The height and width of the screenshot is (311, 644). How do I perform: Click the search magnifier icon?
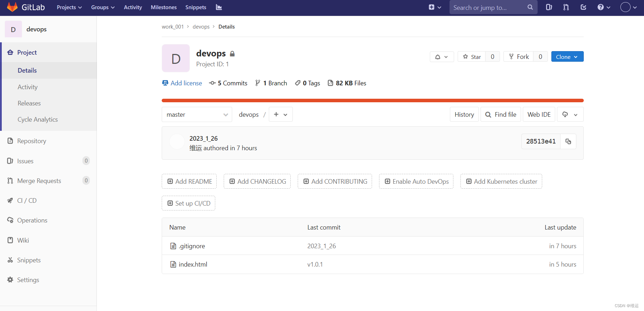pos(530,7)
